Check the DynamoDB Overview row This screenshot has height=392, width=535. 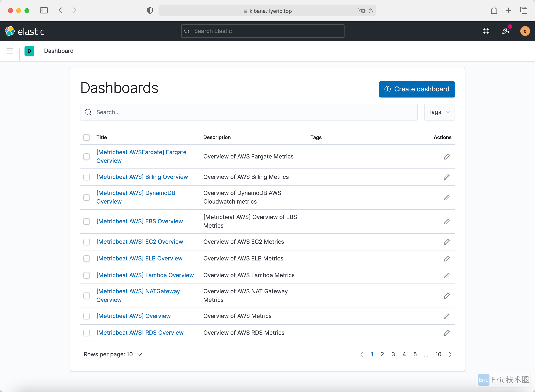click(86, 197)
